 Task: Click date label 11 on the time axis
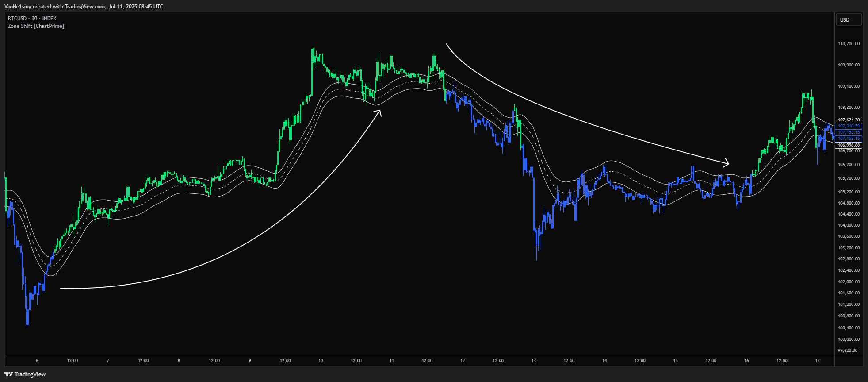(391, 361)
